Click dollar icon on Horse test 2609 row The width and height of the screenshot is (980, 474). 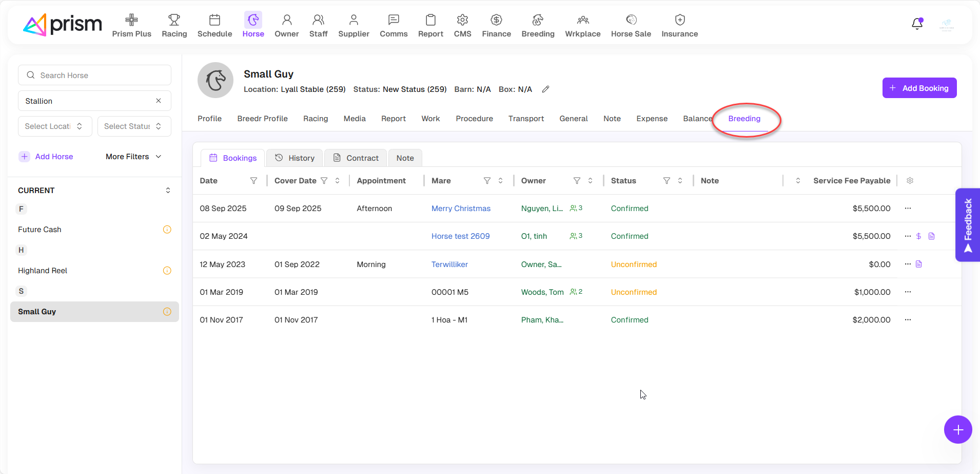pyautogui.click(x=918, y=236)
